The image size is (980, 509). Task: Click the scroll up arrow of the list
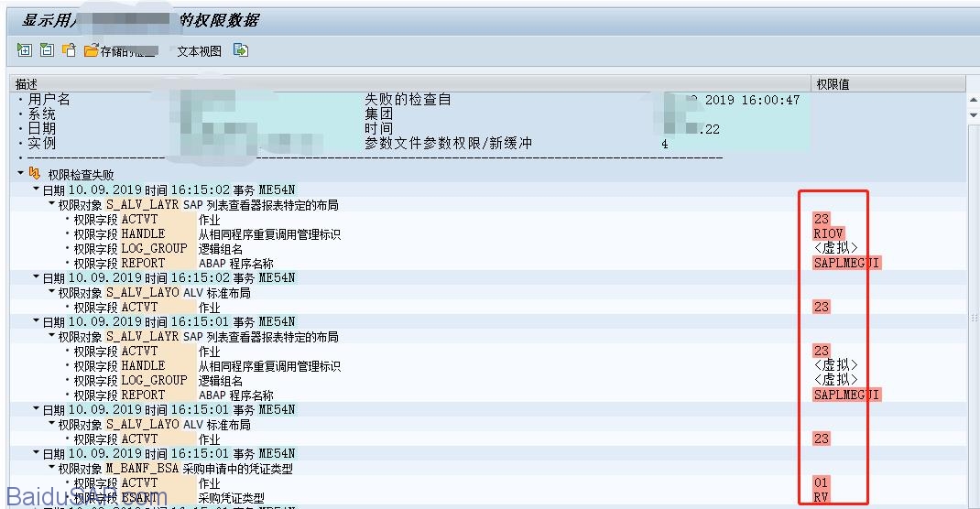[973, 100]
